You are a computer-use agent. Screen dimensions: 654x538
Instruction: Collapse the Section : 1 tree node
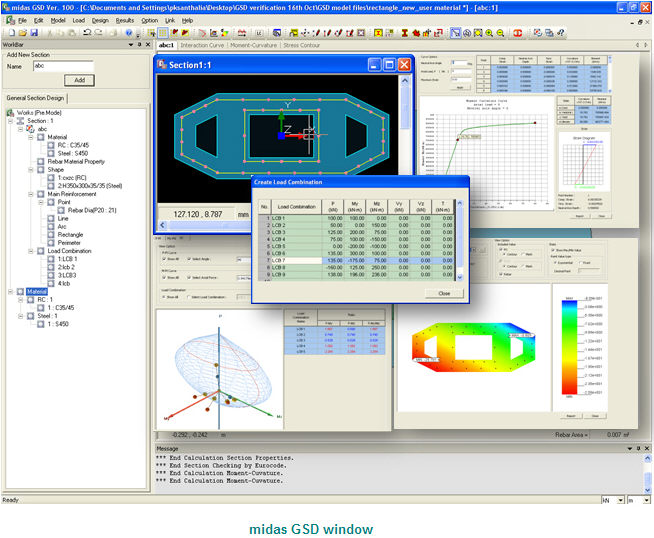10,121
